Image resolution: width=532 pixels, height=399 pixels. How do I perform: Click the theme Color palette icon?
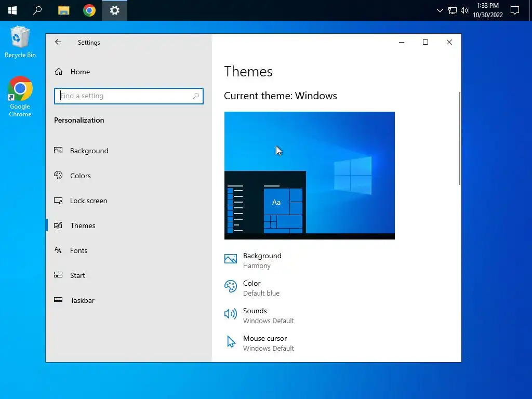click(x=231, y=286)
